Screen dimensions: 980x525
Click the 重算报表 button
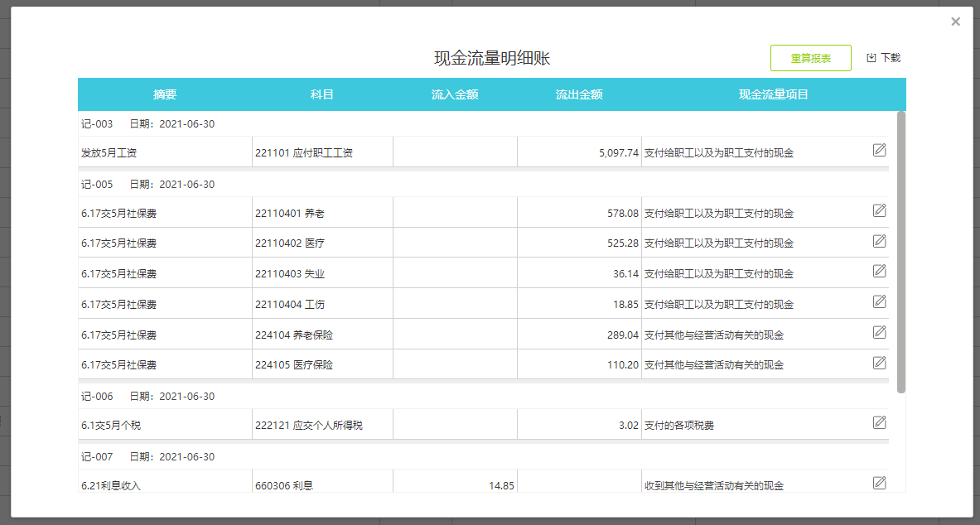point(811,58)
